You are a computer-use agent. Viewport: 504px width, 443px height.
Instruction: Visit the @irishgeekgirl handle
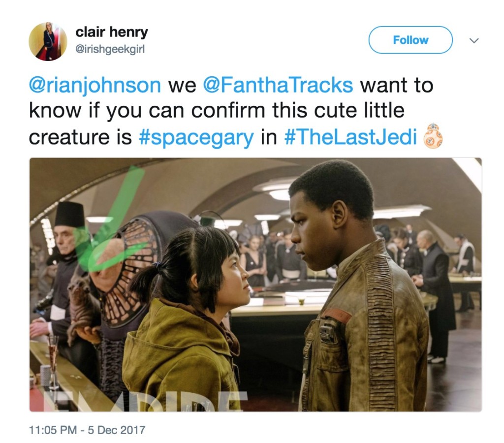click(x=110, y=49)
